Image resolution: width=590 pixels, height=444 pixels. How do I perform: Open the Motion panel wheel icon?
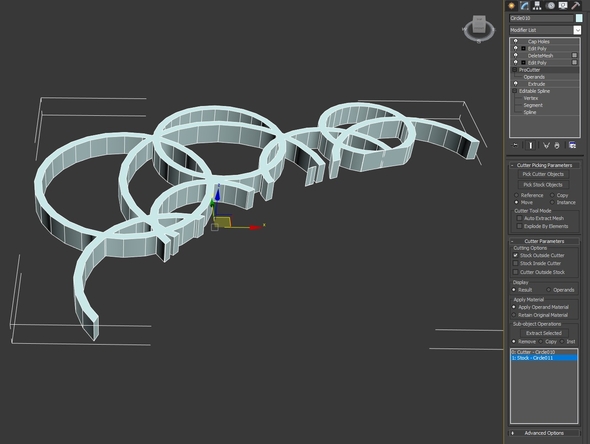click(x=550, y=6)
